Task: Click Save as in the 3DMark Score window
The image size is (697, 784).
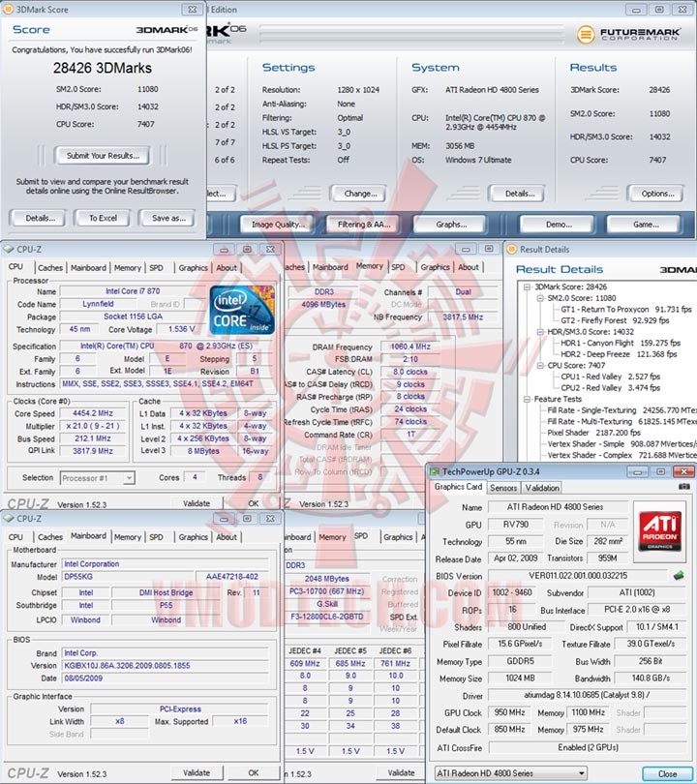Action: [168, 218]
